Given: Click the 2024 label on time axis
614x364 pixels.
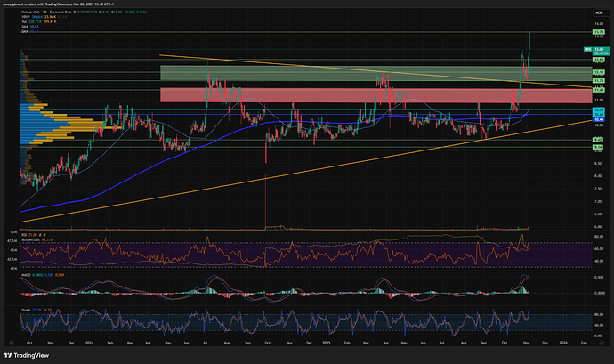Looking at the screenshot, I should tap(88, 342).
